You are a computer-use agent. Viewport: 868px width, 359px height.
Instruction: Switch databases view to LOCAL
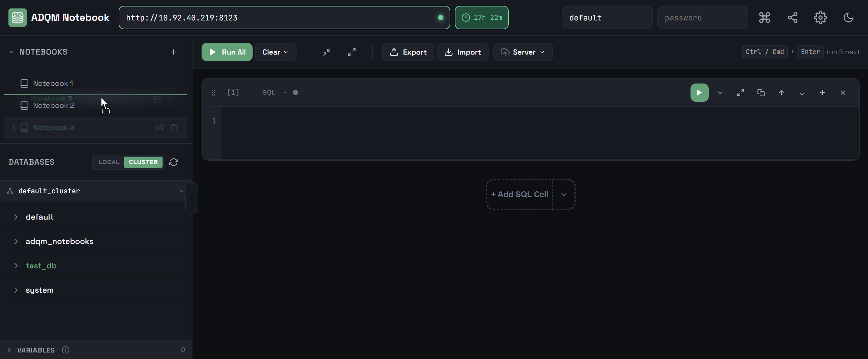(x=109, y=162)
